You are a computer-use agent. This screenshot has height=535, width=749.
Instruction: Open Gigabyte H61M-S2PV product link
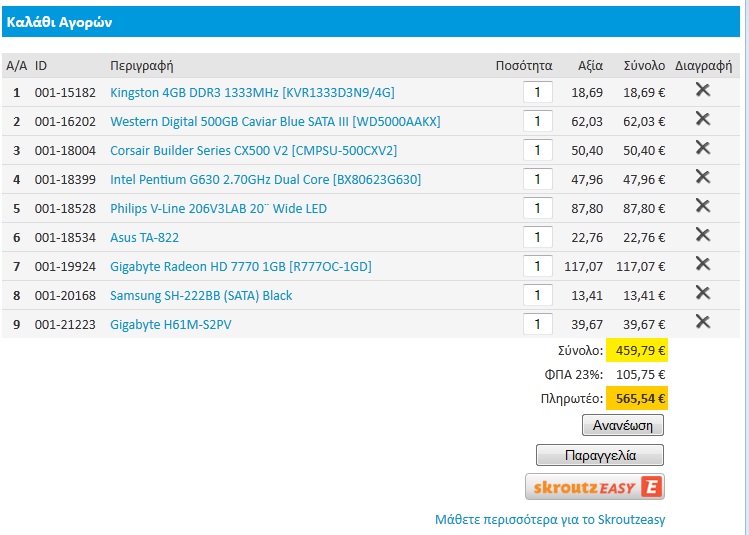click(x=171, y=325)
